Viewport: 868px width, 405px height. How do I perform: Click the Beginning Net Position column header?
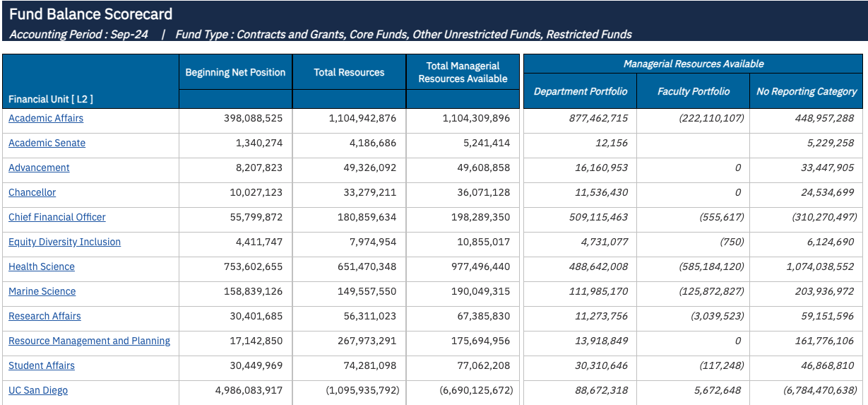(235, 72)
